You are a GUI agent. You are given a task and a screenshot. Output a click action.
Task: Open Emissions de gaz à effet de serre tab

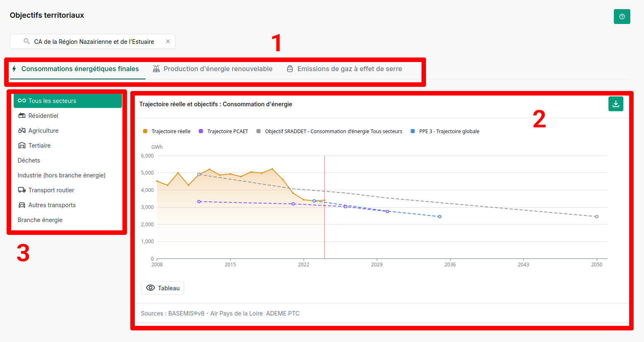click(345, 69)
